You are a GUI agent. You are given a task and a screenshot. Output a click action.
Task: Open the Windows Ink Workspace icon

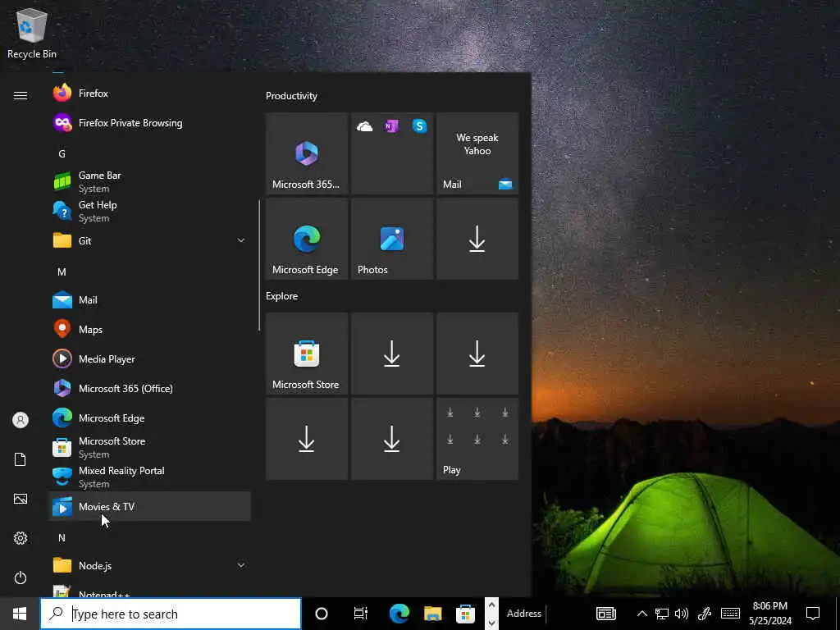pyautogui.click(x=705, y=614)
